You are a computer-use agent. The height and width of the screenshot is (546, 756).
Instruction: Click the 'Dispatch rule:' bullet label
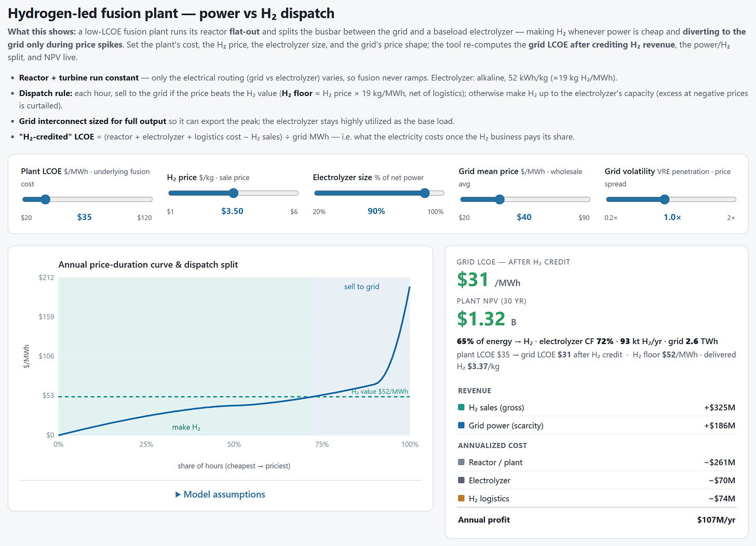(46, 93)
